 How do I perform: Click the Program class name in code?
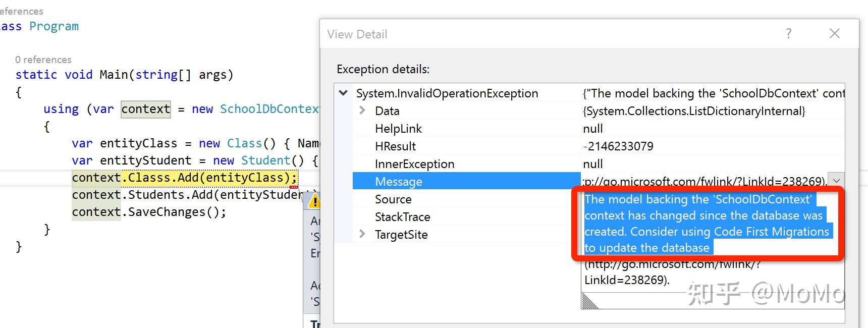click(54, 26)
